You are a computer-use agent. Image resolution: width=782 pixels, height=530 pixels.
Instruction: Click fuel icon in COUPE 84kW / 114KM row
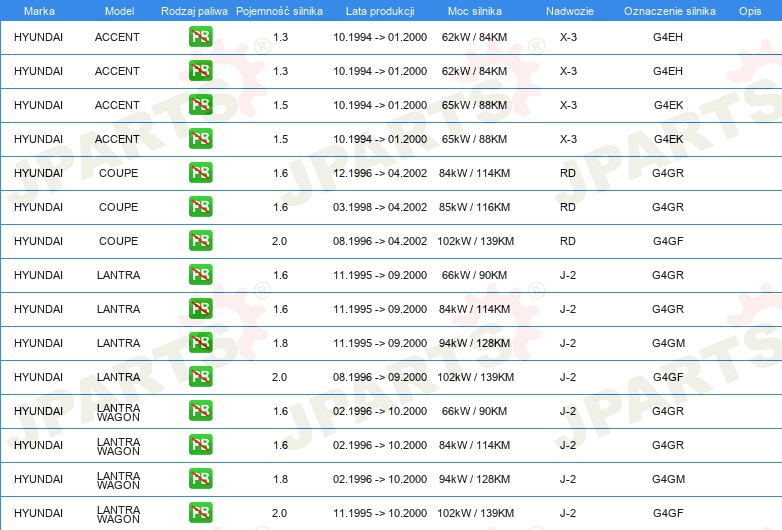click(200, 173)
